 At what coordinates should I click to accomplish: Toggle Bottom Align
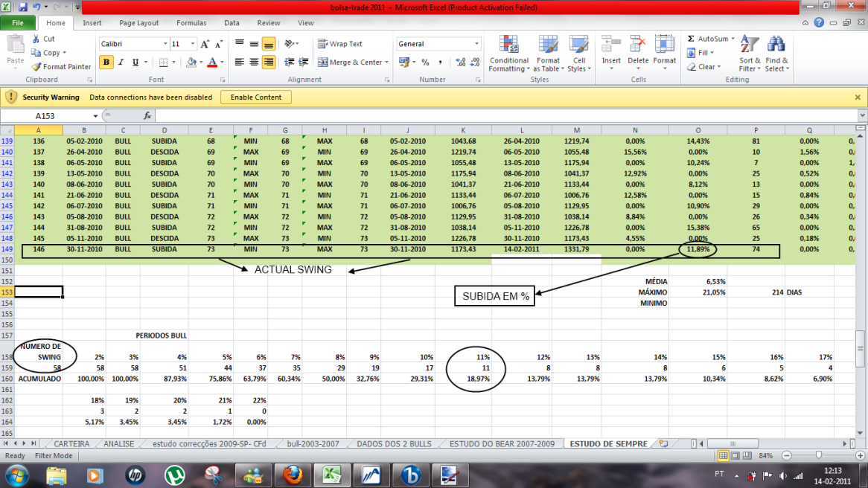pos(269,44)
